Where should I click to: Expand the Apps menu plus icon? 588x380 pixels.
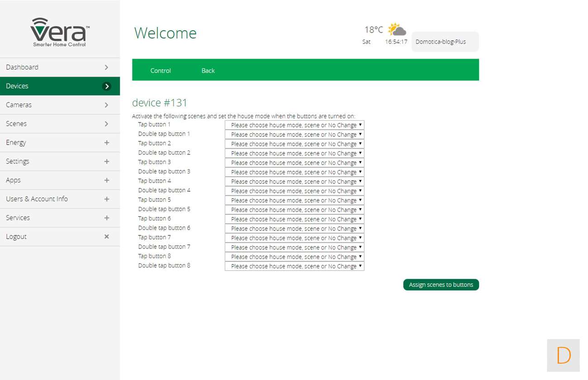107,180
